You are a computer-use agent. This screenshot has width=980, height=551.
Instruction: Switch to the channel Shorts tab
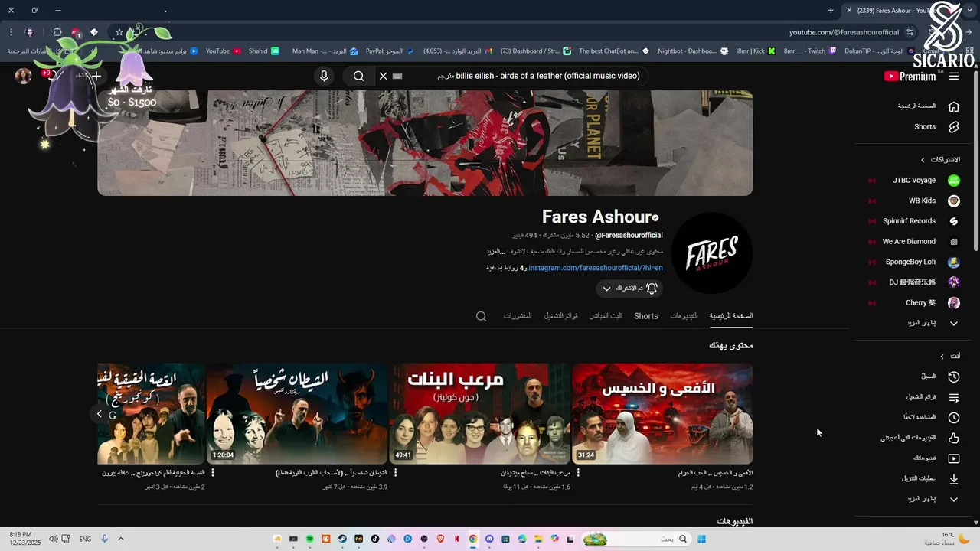point(645,316)
